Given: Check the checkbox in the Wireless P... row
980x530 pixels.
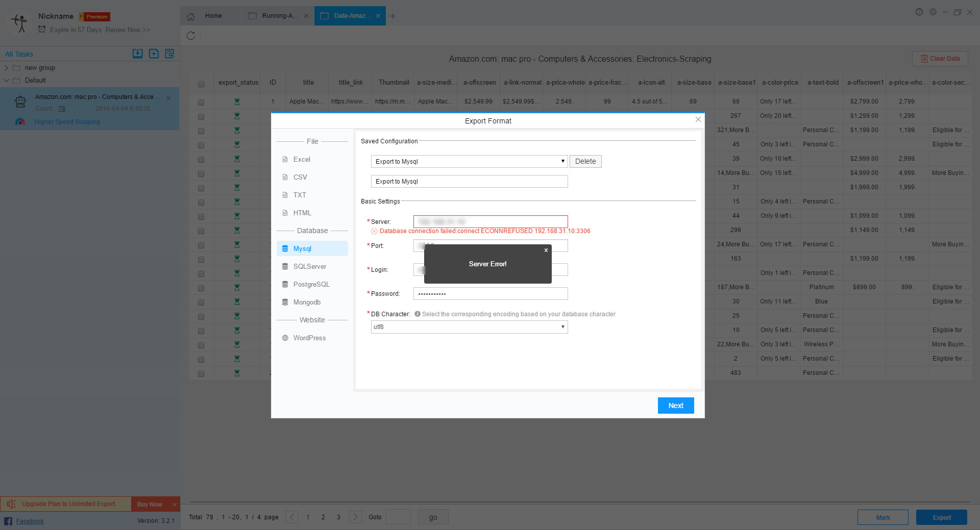Looking at the screenshot, I should tap(201, 345).
